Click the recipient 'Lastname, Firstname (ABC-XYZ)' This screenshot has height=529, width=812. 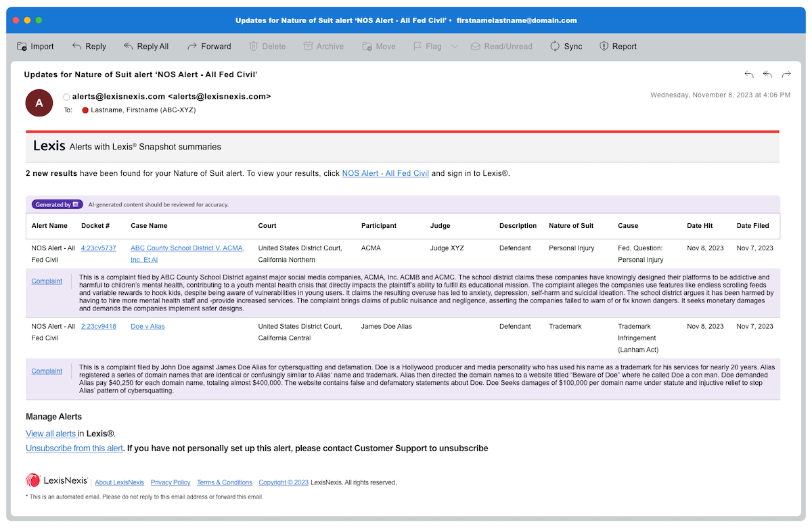[143, 110]
